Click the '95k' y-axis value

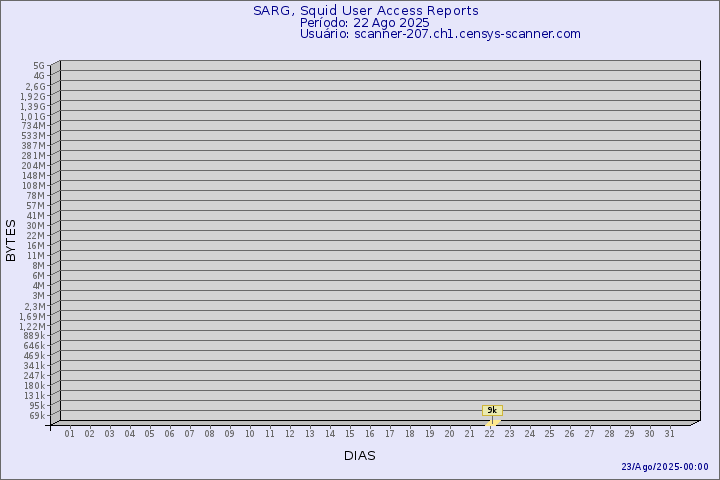pyautogui.click(x=37, y=406)
